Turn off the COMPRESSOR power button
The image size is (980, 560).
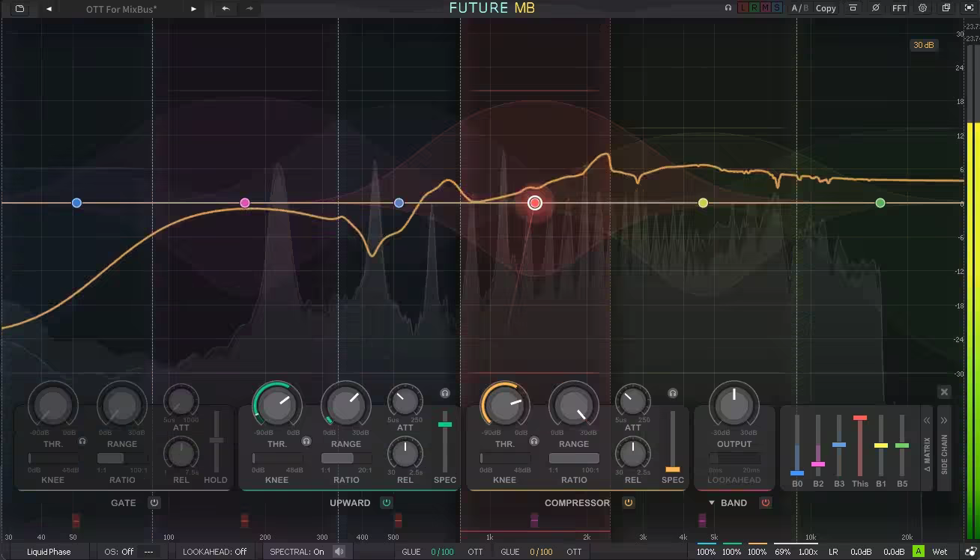(629, 502)
